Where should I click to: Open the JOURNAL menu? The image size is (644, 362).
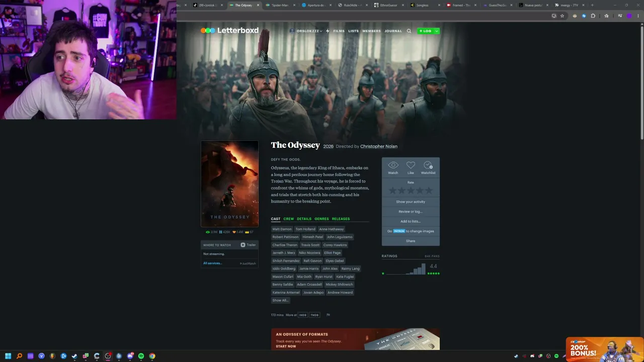393,31
